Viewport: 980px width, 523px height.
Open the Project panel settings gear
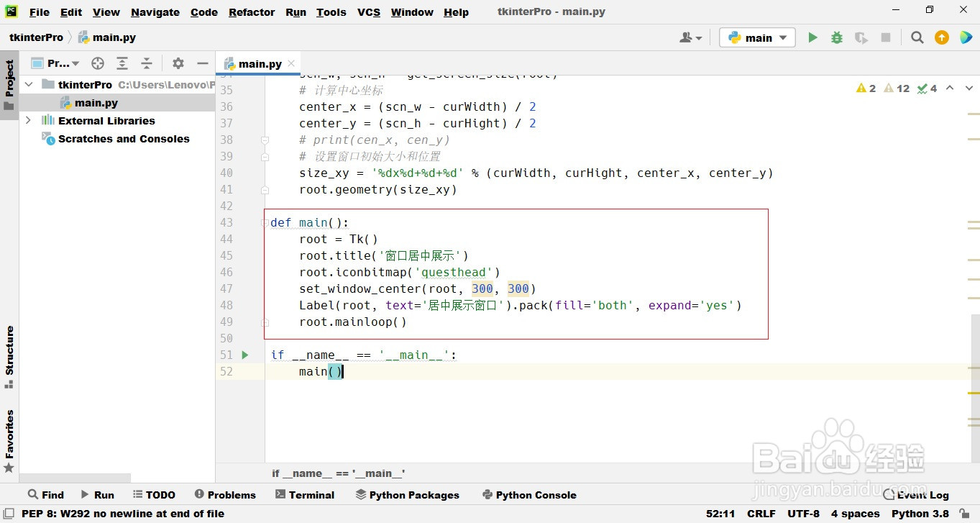(x=178, y=63)
